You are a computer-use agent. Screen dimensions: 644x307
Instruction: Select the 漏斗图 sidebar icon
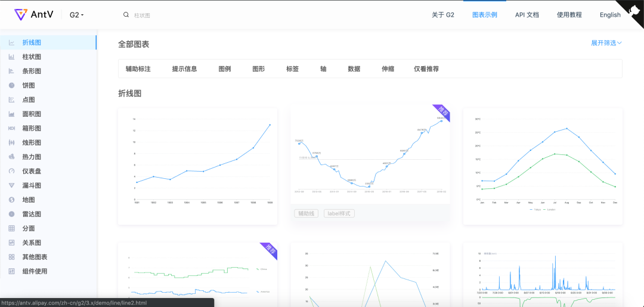pos(11,185)
